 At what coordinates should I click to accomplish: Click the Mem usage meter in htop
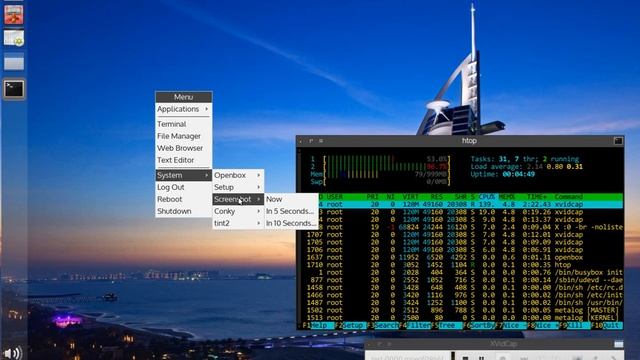[381, 174]
